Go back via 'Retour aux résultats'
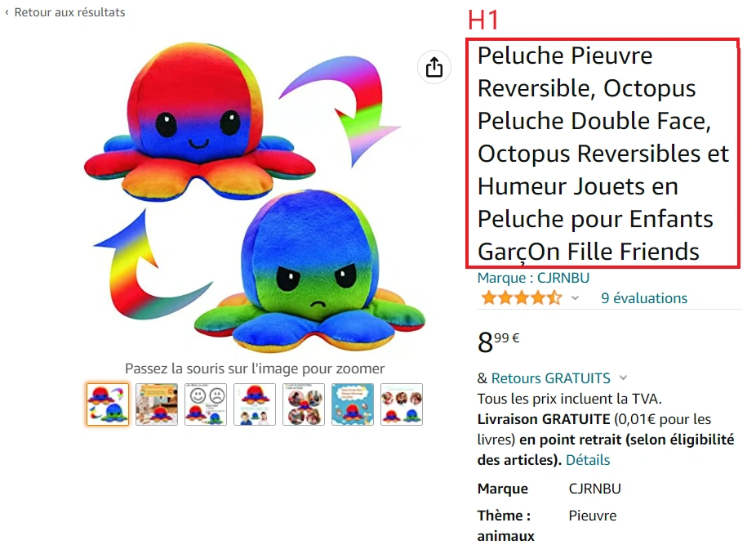 [65, 12]
